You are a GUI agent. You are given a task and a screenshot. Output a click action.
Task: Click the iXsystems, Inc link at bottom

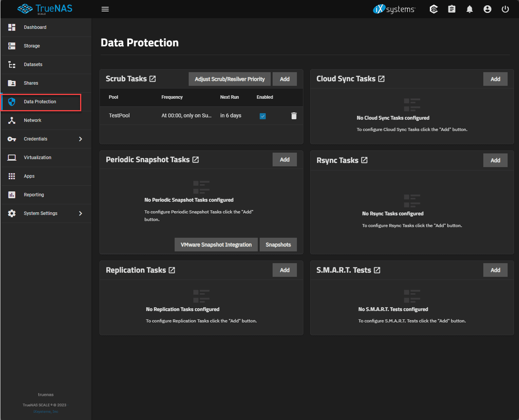tap(46, 411)
